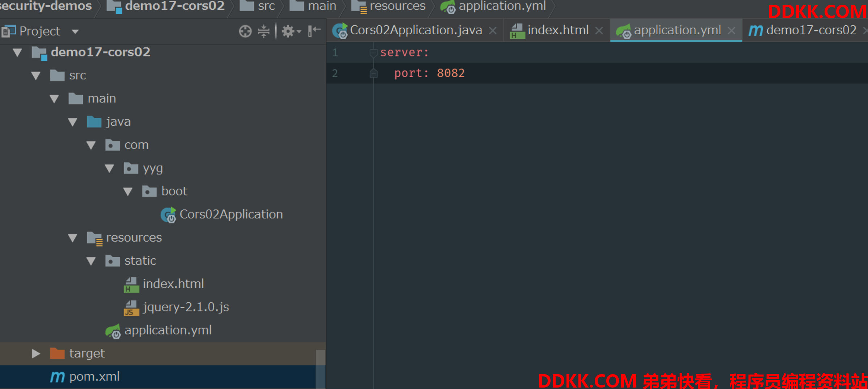Click the resources folder icon in tree
The height and width of the screenshot is (389, 868).
95,239
